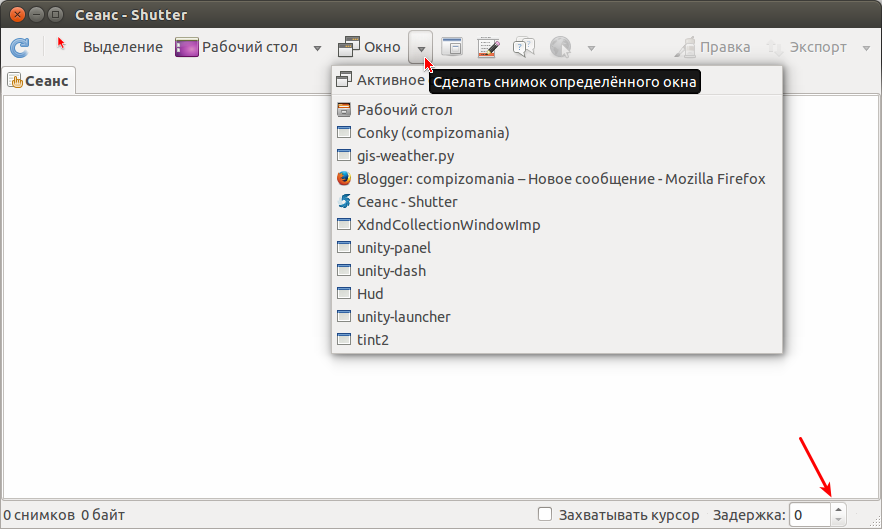882x529 pixels.
Task: Choose Рабочий стол in the window list
Action: pyautogui.click(x=557, y=110)
